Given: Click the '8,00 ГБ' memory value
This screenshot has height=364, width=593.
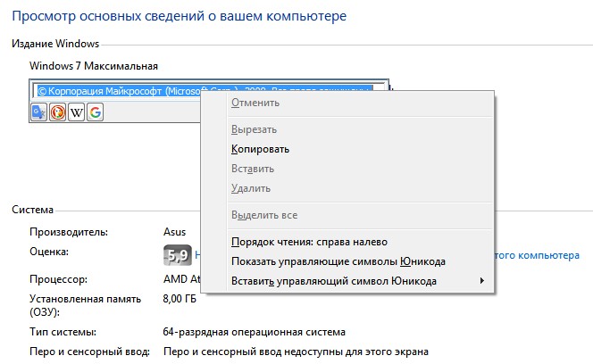Looking at the screenshot, I should pyautogui.click(x=180, y=299).
